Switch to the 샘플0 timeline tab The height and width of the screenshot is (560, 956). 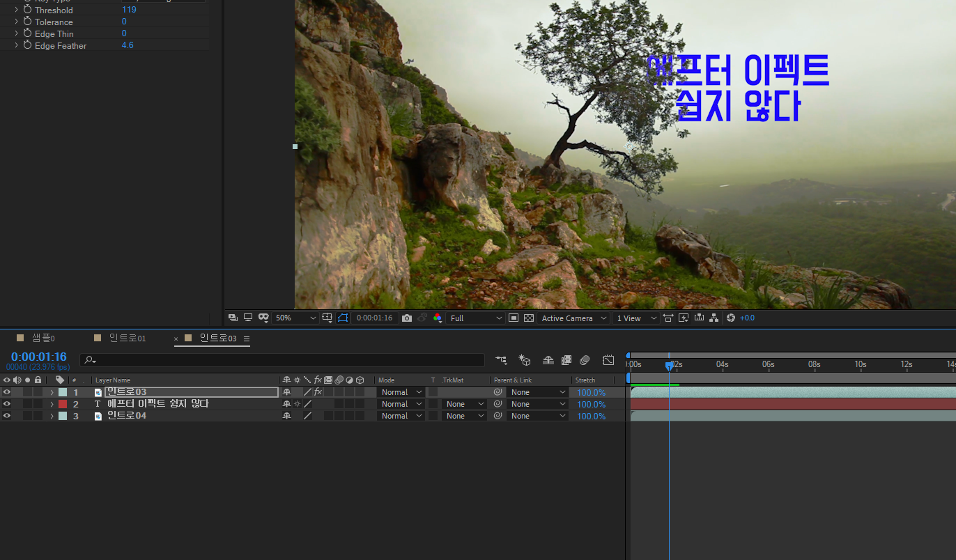pos(43,338)
